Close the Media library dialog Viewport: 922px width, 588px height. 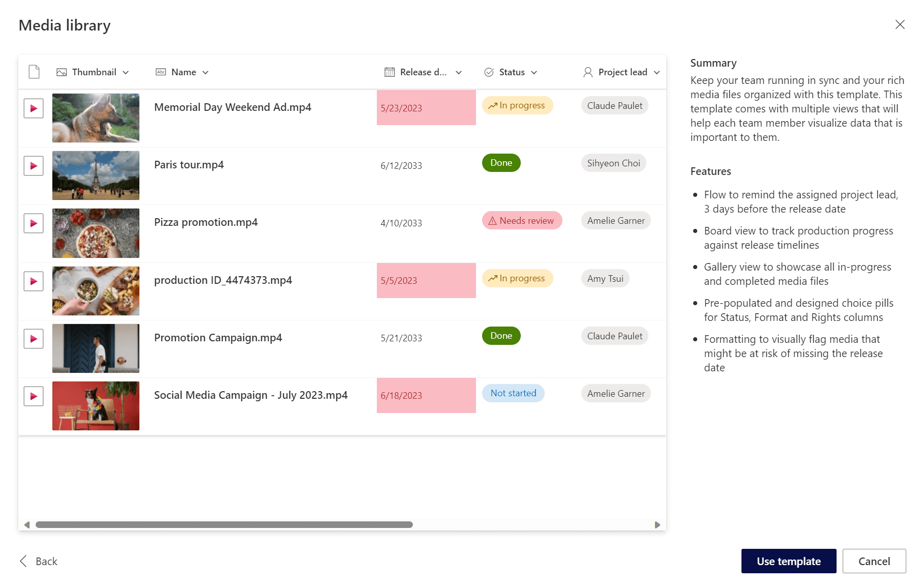point(900,24)
